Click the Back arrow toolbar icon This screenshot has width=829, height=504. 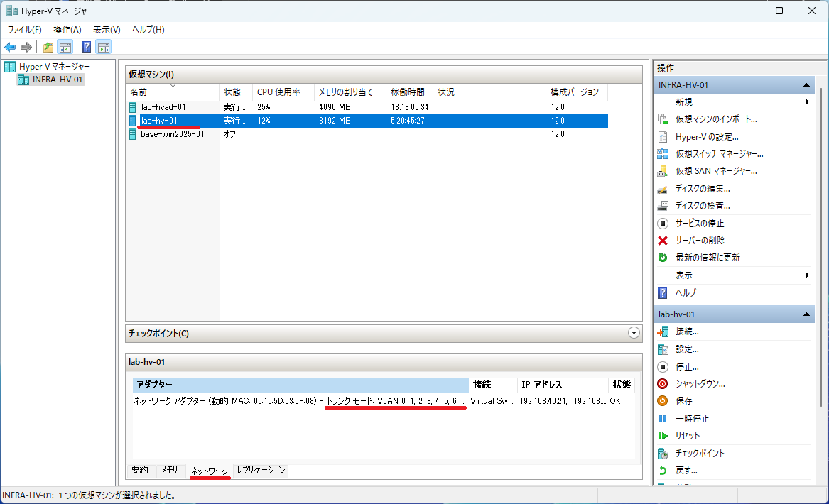(10, 48)
